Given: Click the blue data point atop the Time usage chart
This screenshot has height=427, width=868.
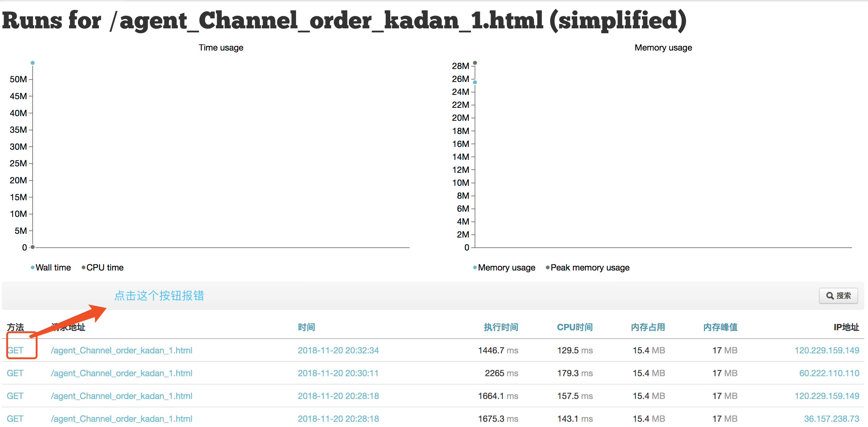Looking at the screenshot, I should (32, 63).
